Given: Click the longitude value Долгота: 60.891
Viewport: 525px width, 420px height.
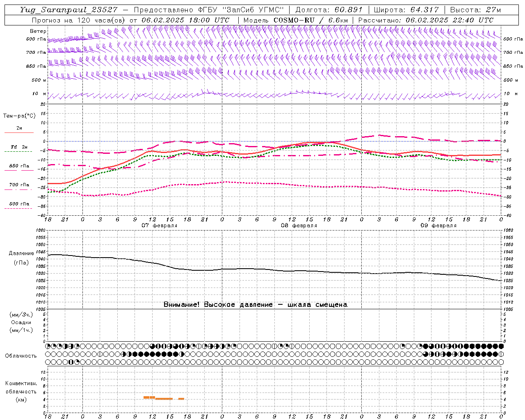Looking at the screenshot, I should tap(329, 10).
